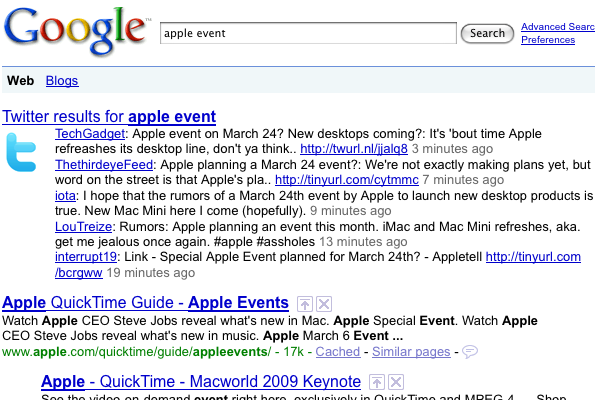The width and height of the screenshot is (595, 400).
Task: Open interrupt19 Twitter profile
Action: [86, 257]
